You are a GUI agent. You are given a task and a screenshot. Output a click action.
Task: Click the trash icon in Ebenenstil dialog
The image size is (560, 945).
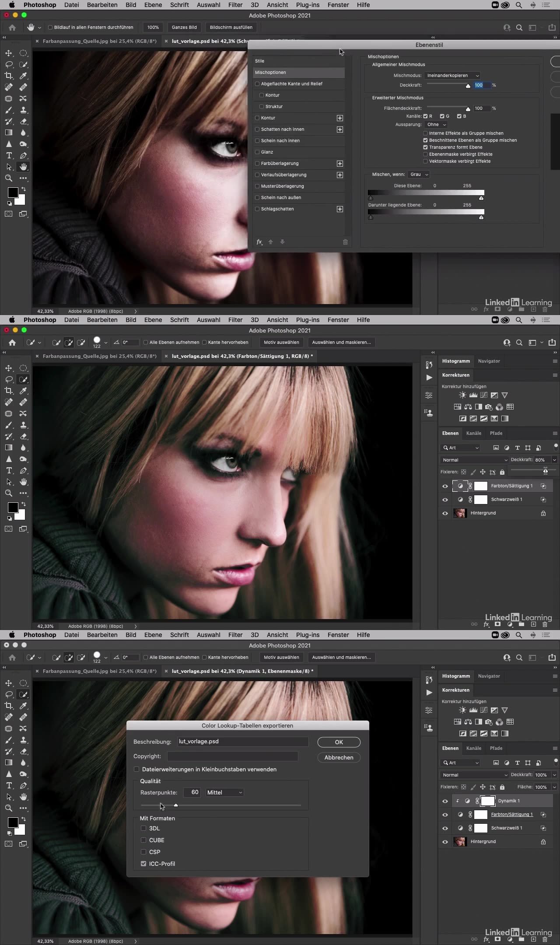pos(345,242)
